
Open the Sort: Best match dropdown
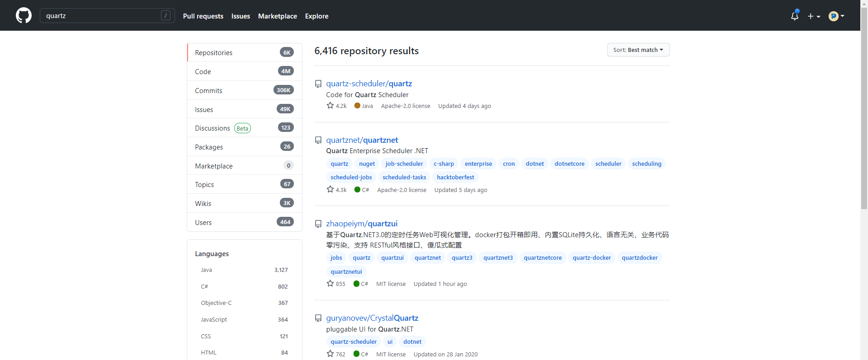638,50
